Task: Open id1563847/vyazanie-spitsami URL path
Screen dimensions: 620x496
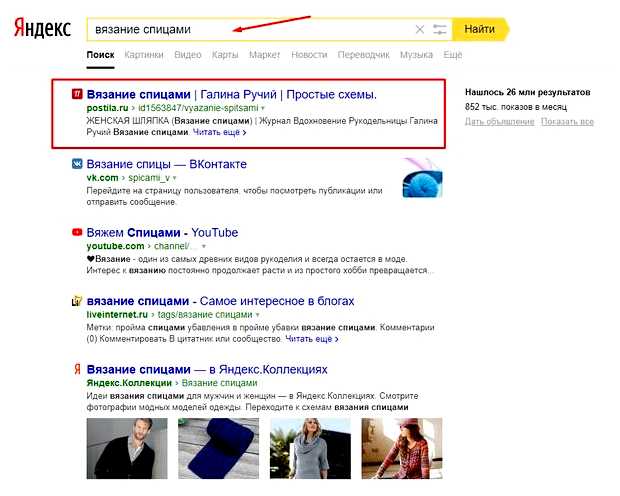Action: pos(198,108)
